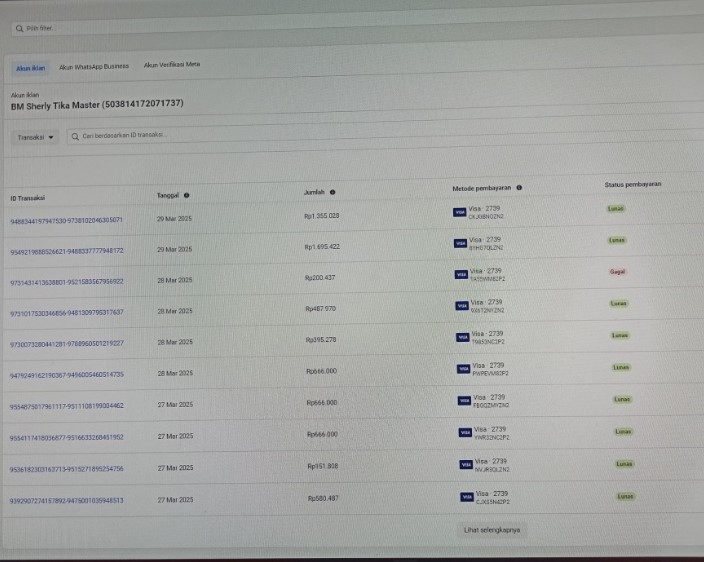
Task: Click the search icon in the top filter bar
Action: pyautogui.click(x=19, y=28)
